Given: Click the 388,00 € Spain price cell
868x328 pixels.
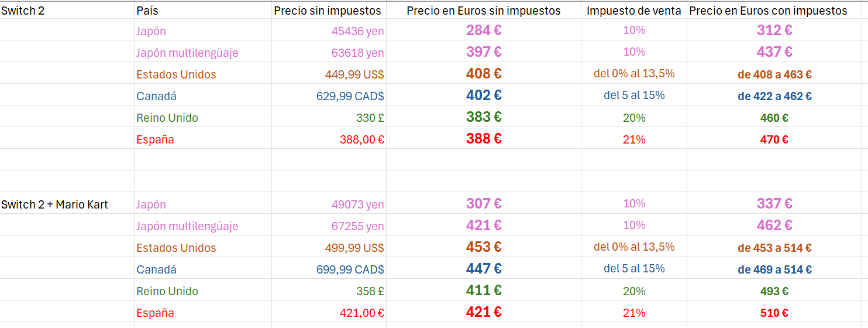Looking at the screenshot, I should click(x=361, y=139).
